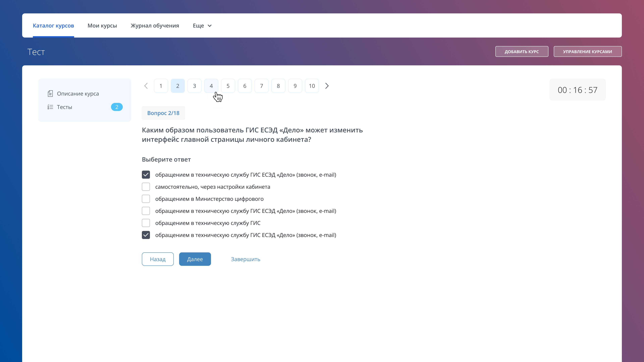
Task: Check 'обращением в Министерство цифрового' option
Action: tap(146, 199)
